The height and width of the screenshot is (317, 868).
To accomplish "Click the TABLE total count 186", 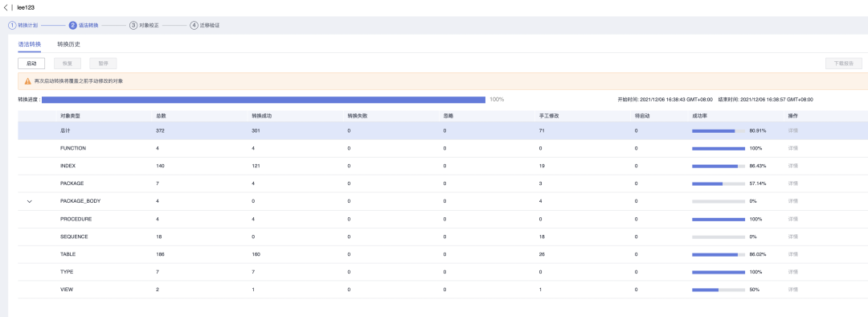I will click(x=161, y=254).
